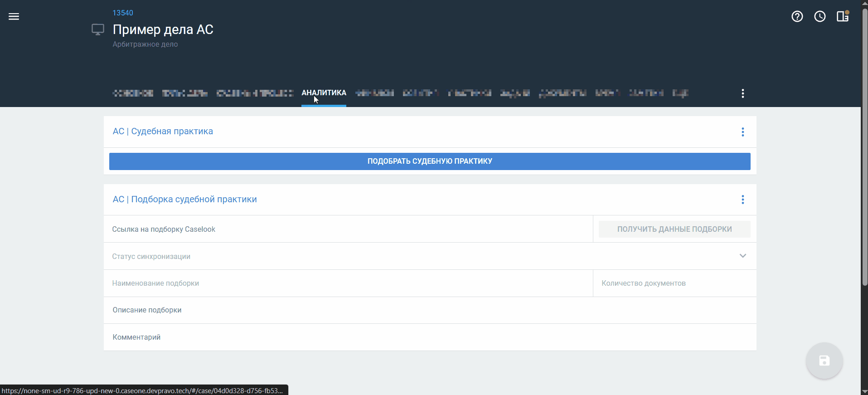Open kebab menu of Подборка судебной практики block
Screen dimensions: 868x395
[742, 200]
